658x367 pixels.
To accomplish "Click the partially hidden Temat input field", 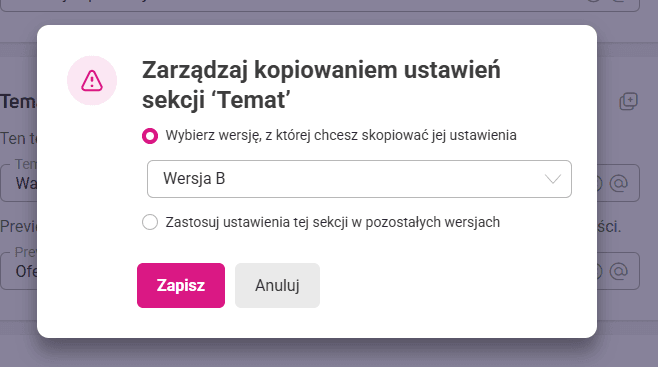I will (x=18, y=183).
